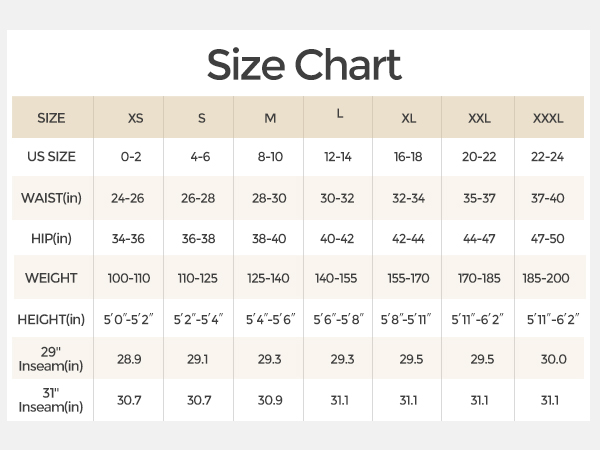The width and height of the screenshot is (600, 450).
Task: Click the US SIZE row label
Action: pos(51,157)
